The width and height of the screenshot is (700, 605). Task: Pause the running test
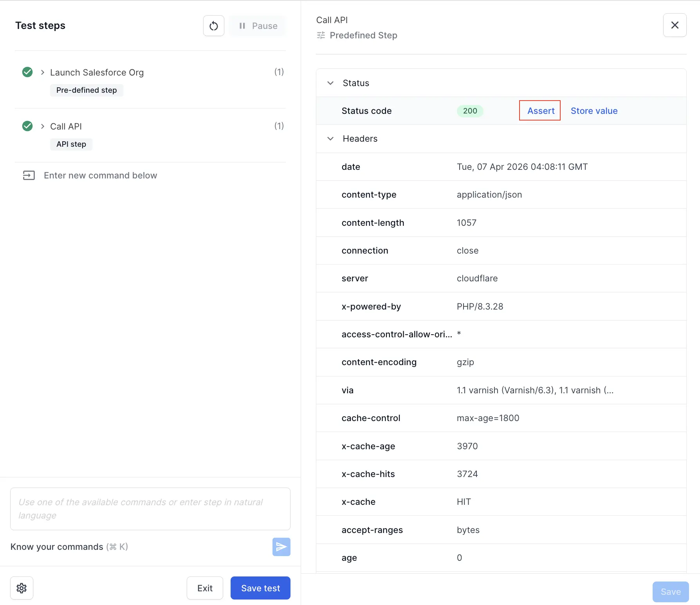click(257, 26)
